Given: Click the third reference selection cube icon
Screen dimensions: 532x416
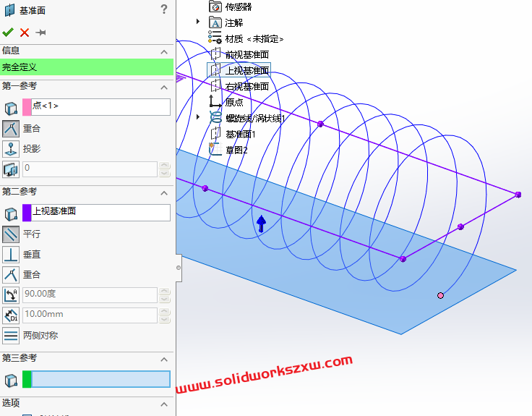Looking at the screenshot, I should pos(11,381).
